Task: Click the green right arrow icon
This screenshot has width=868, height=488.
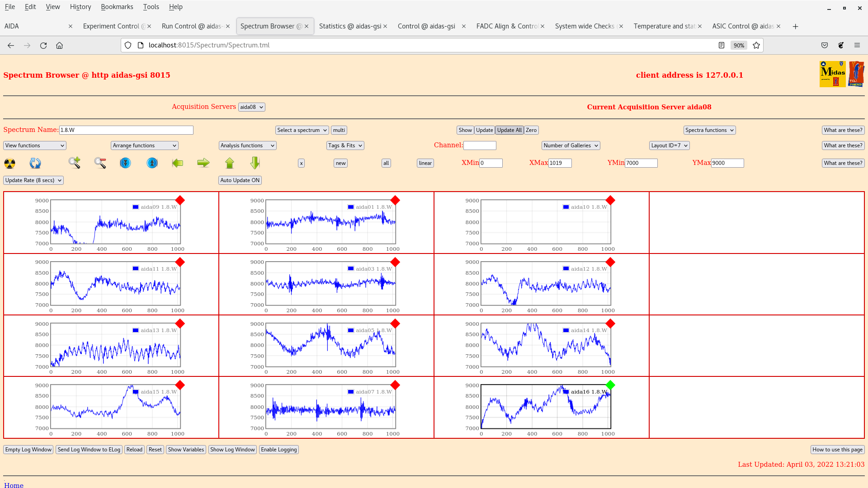Action: (203, 163)
